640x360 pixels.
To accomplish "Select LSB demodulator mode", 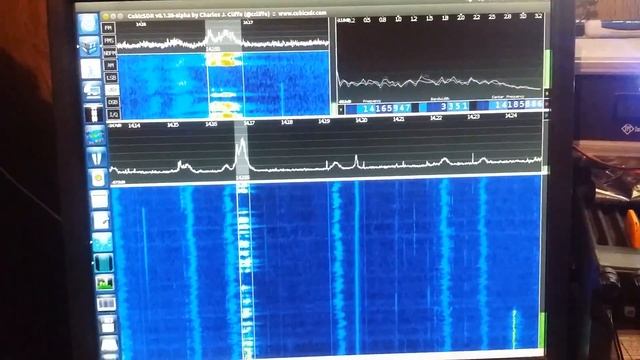I will point(111,77).
